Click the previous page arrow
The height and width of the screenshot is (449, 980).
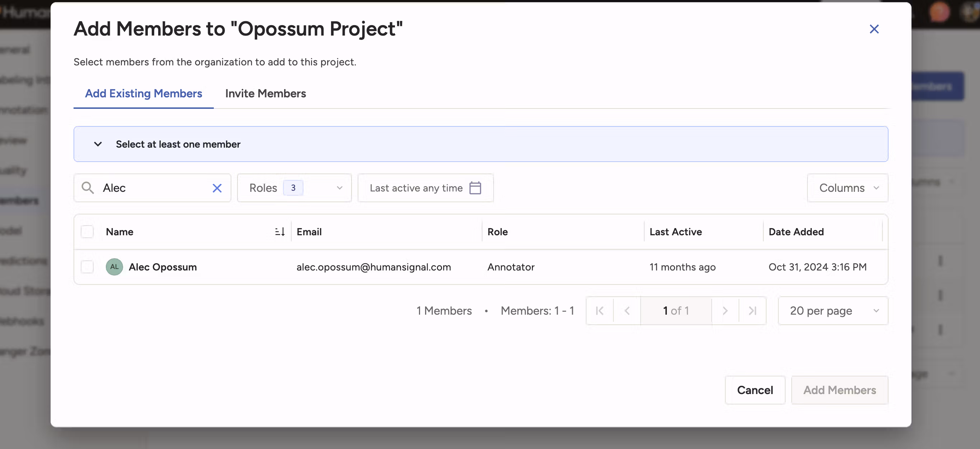pos(627,310)
